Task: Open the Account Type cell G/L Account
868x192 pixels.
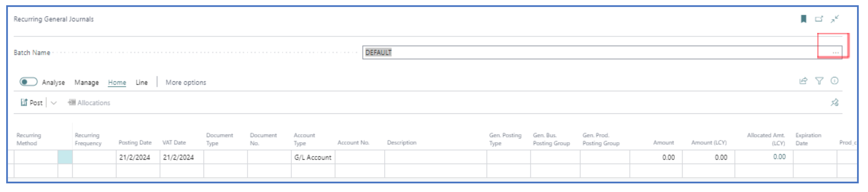Action: [x=312, y=158]
